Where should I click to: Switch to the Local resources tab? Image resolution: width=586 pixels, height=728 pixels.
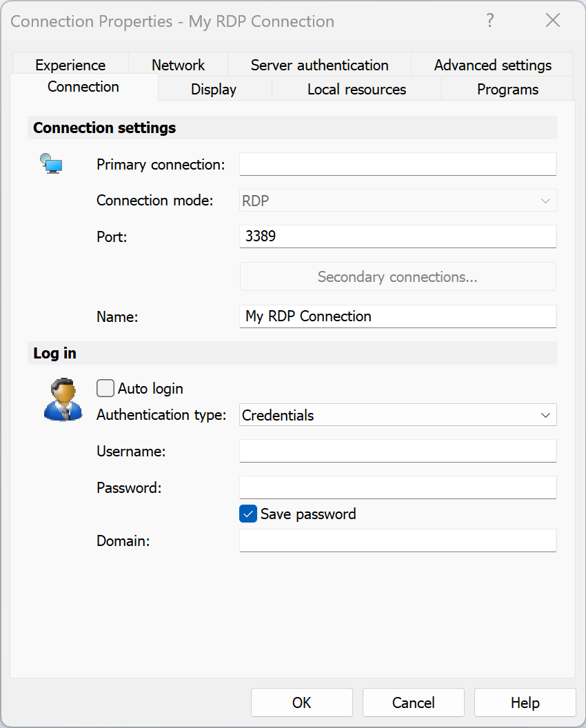(356, 89)
